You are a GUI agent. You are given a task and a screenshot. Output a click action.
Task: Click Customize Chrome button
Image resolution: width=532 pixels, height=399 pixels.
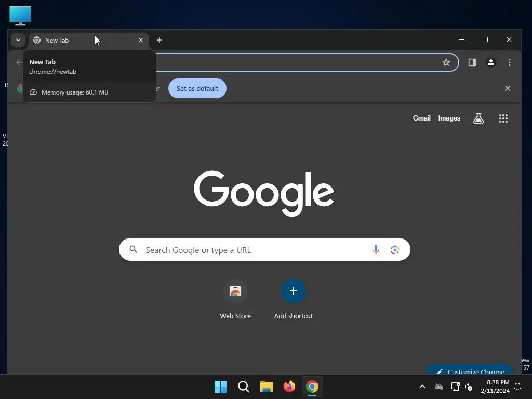pos(470,370)
